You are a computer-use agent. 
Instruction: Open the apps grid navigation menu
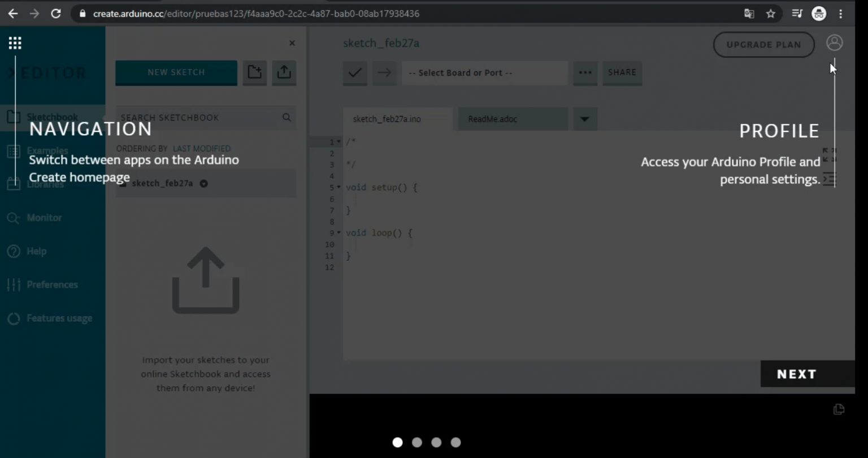coord(15,42)
